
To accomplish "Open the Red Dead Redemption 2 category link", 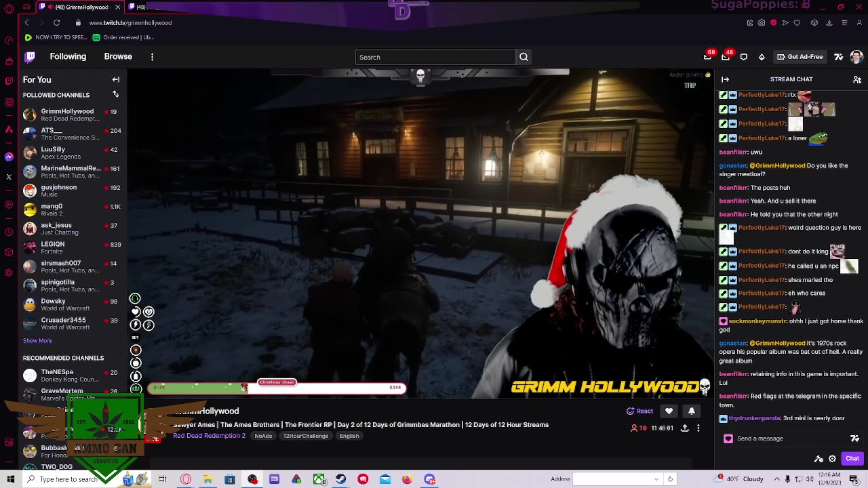I will (x=209, y=436).
